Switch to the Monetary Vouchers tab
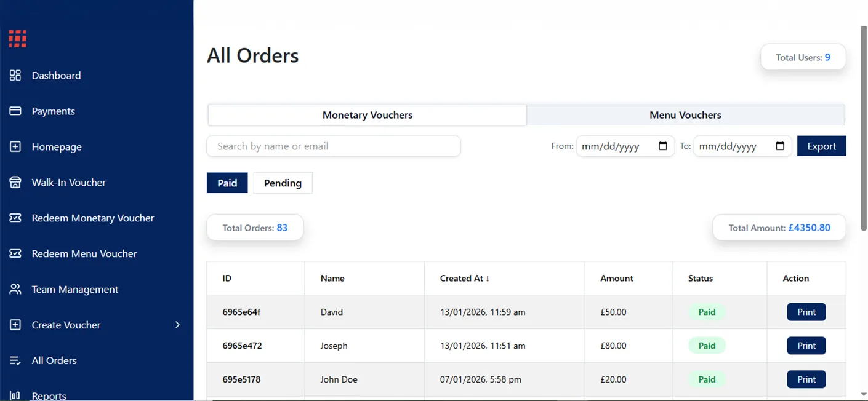This screenshot has width=868, height=401. point(368,115)
